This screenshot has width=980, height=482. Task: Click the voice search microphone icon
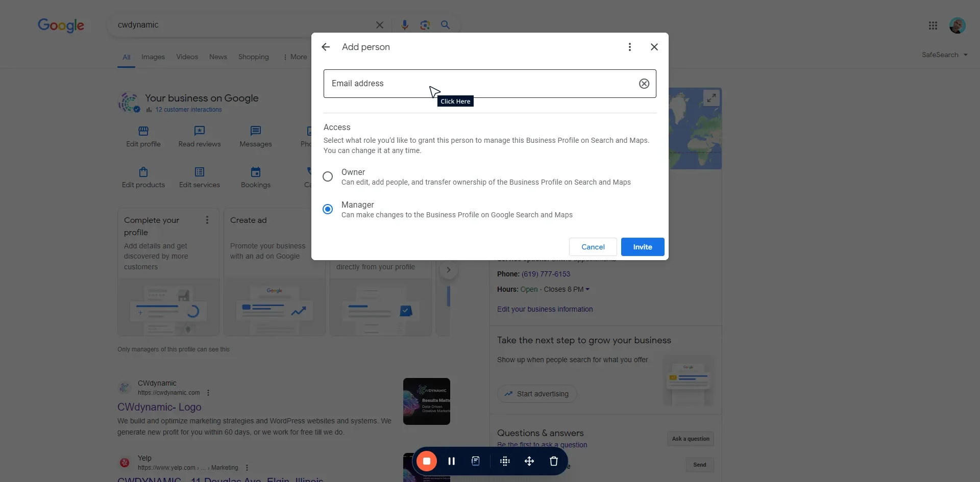[404, 25]
